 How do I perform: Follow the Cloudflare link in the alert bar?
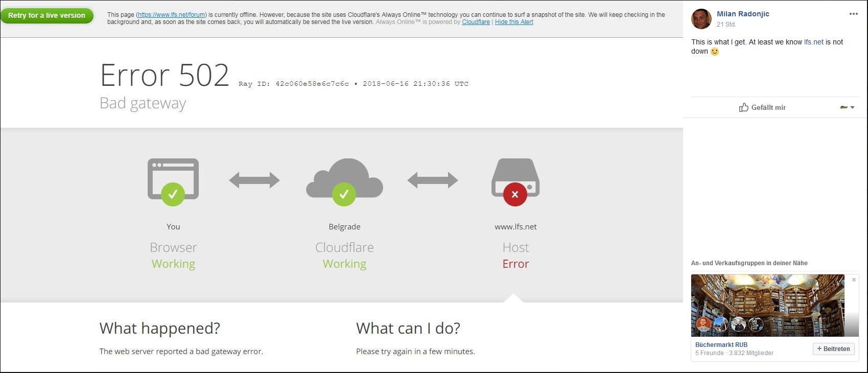coord(476,22)
